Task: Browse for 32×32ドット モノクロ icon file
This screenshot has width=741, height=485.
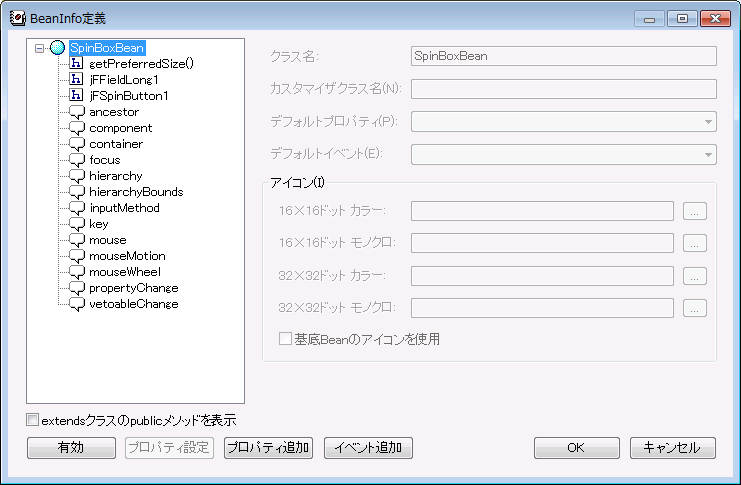Action: click(x=695, y=308)
